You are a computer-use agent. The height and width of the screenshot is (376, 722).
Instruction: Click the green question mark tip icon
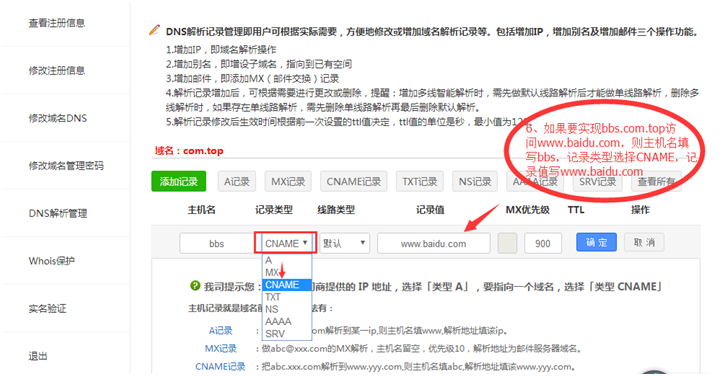195,286
